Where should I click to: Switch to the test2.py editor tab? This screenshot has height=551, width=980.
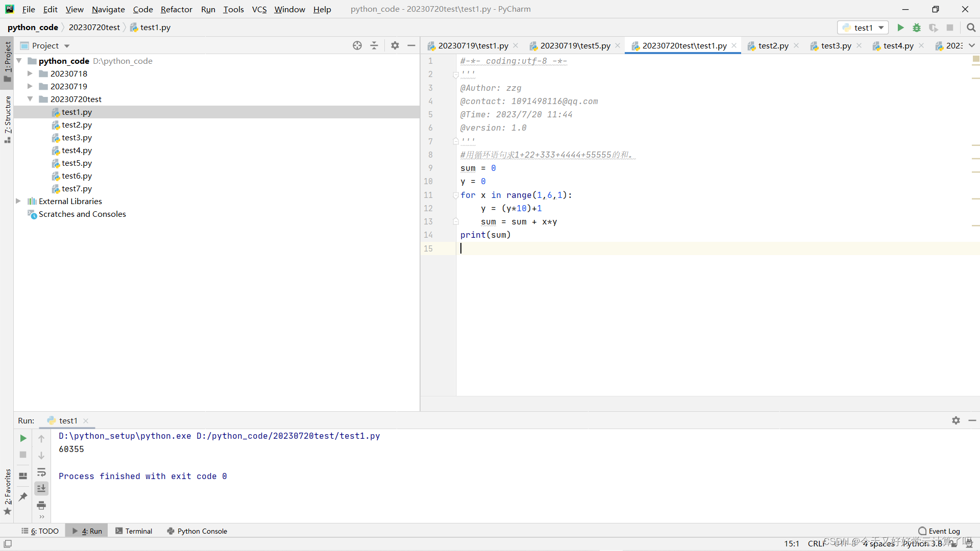pos(773,45)
